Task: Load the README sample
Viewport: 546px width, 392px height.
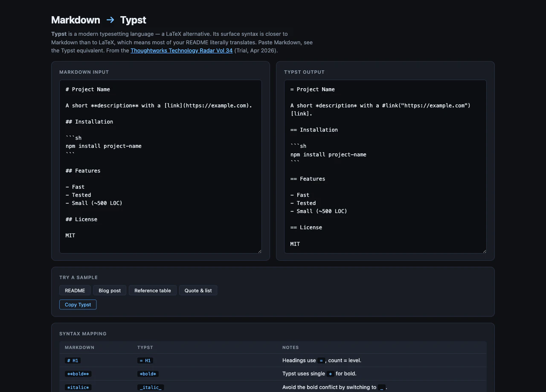Action: (x=75, y=291)
